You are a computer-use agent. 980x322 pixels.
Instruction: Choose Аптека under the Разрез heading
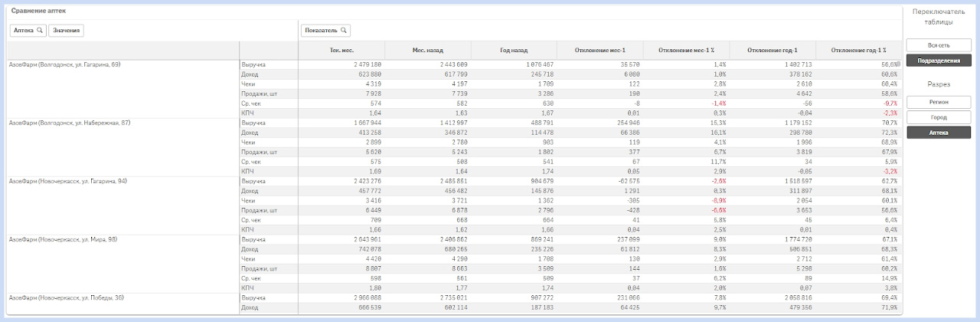coord(938,133)
